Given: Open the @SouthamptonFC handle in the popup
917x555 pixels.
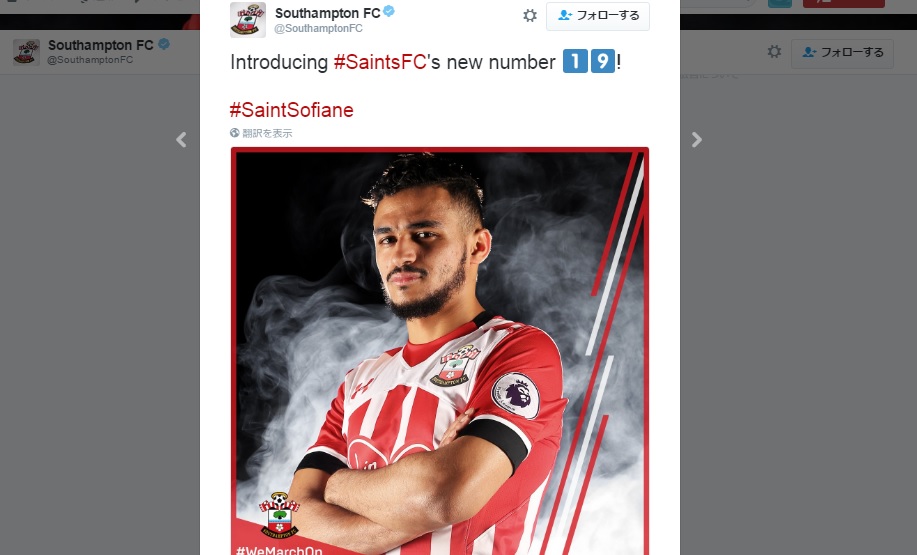Looking at the screenshot, I should coord(319,28).
